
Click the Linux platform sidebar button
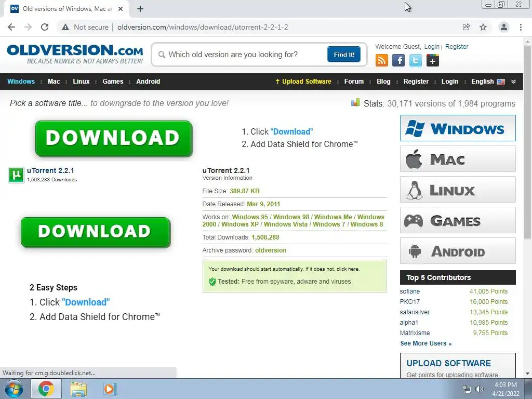click(x=458, y=189)
